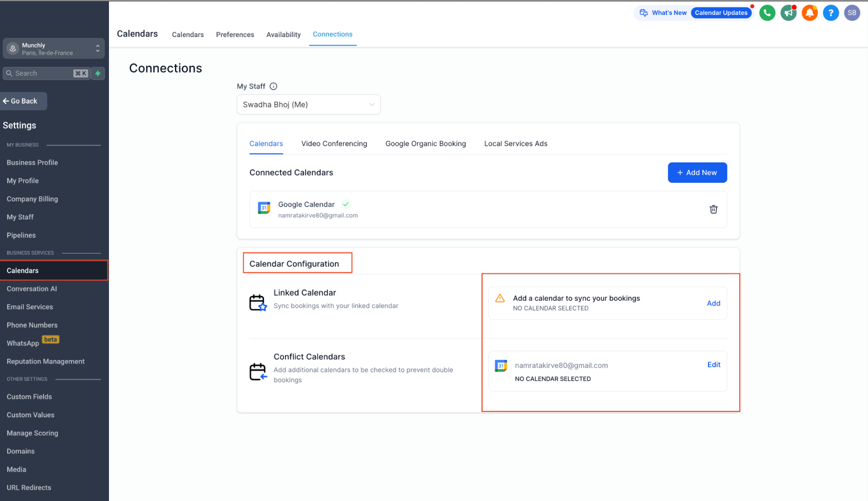Select the Google Organic Booking tab
The height and width of the screenshot is (501, 868).
425,144
